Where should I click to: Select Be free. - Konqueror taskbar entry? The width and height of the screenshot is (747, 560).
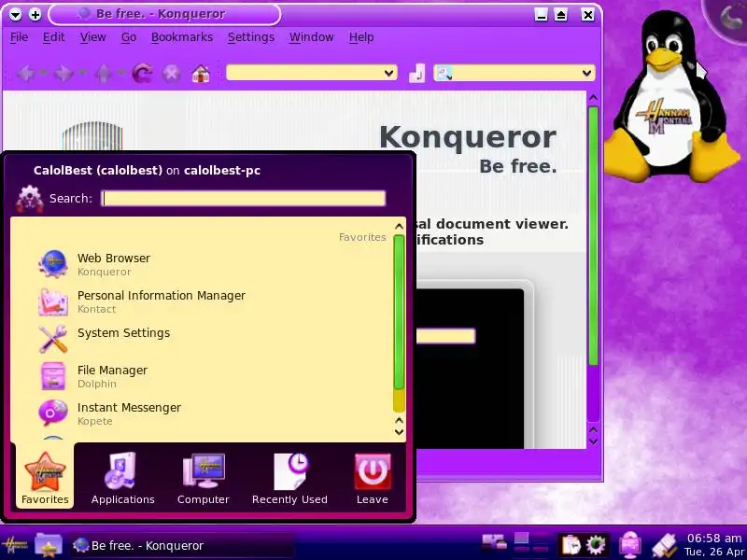coord(181,545)
